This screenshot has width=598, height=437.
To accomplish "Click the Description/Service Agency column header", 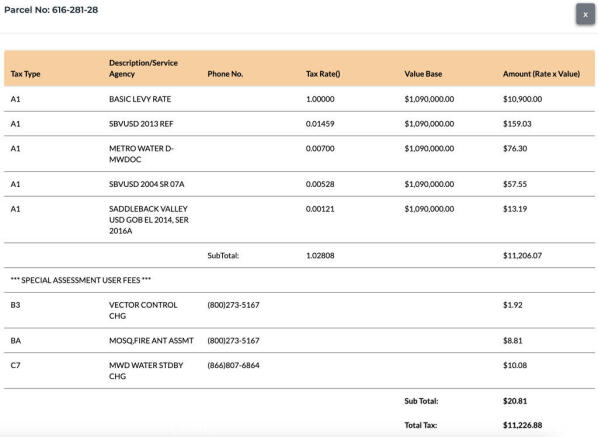I will point(143,68).
